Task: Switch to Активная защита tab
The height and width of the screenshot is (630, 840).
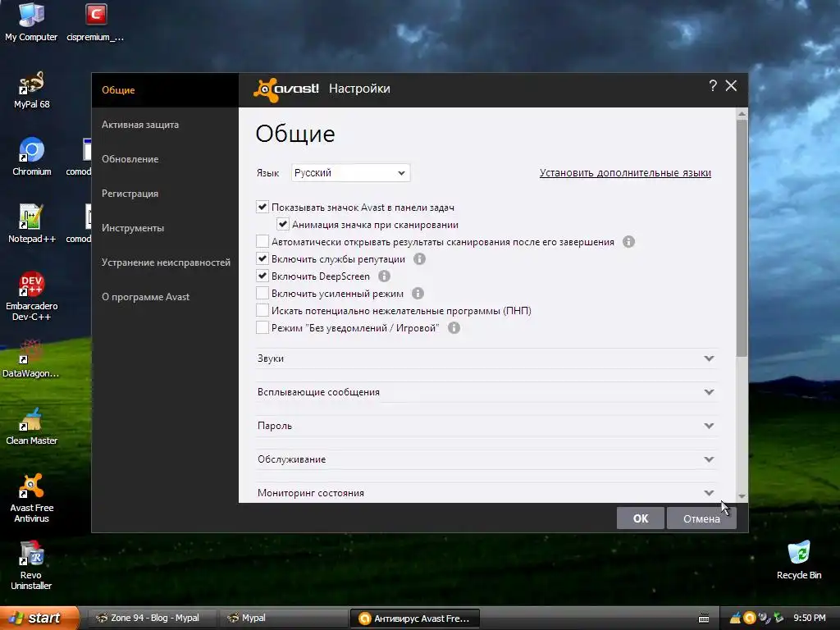Action: coord(165,125)
